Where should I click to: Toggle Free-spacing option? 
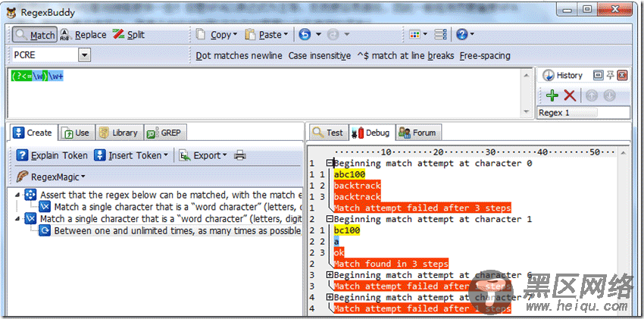[485, 56]
